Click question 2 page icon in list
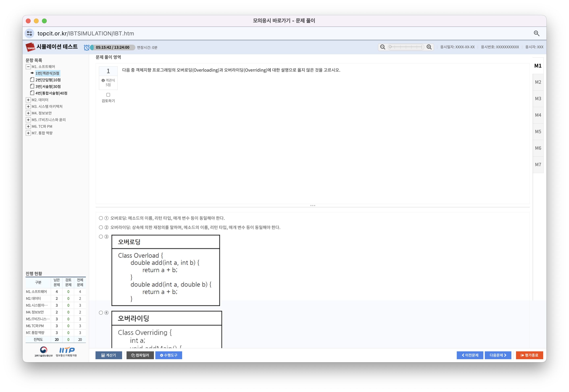 tap(32, 79)
